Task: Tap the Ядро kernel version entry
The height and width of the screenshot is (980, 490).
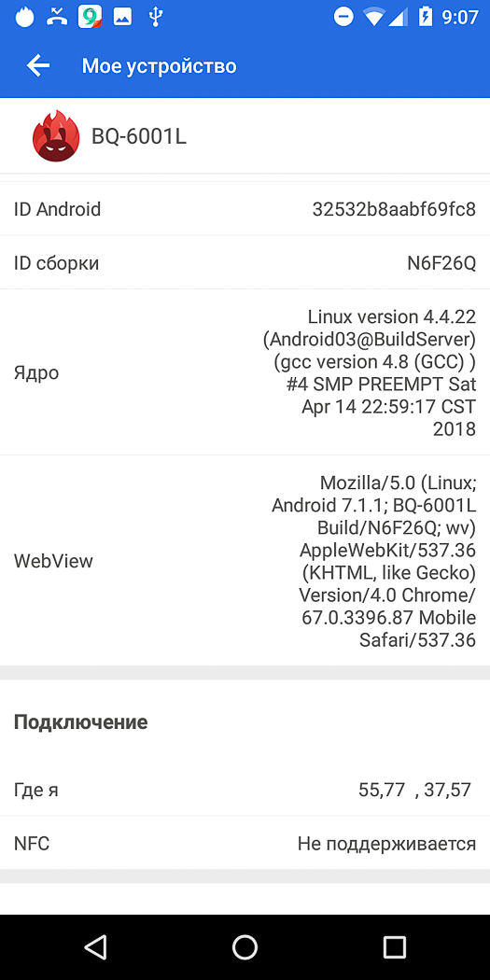Action: tap(245, 372)
